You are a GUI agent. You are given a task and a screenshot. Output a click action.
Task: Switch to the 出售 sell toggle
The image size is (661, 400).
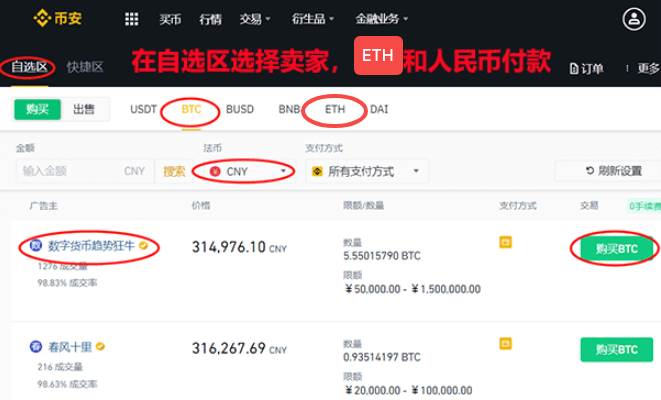pyautogui.click(x=85, y=109)
